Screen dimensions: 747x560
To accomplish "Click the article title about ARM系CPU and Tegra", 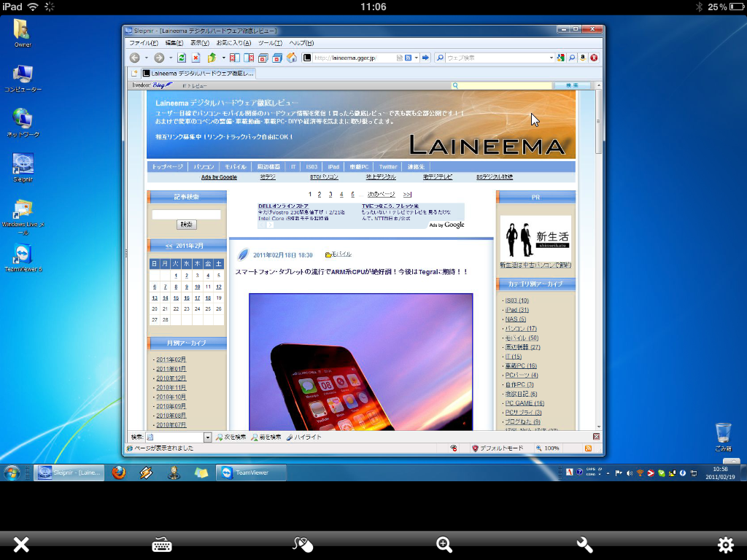I will pos(352,272).
